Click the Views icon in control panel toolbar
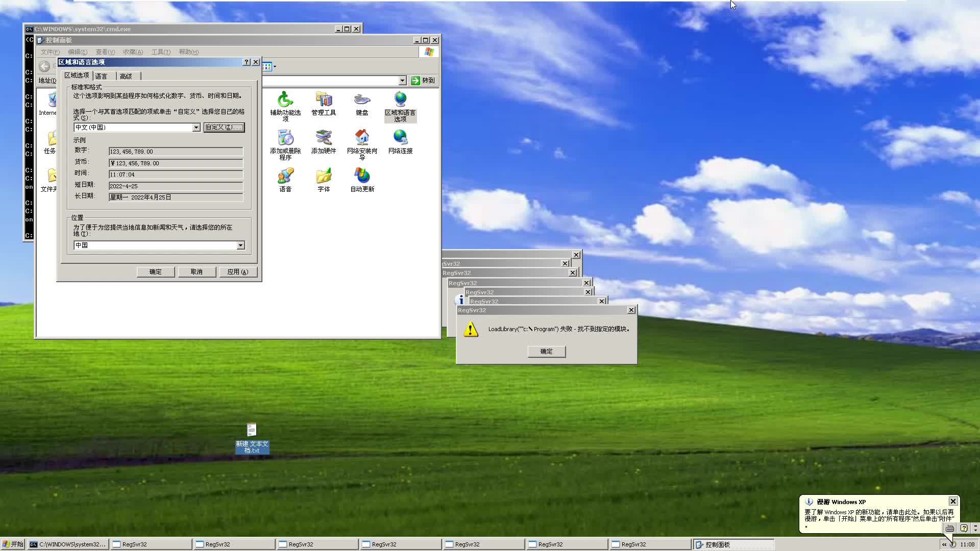This screenshot has height=551, width=980. click(267, 66)
